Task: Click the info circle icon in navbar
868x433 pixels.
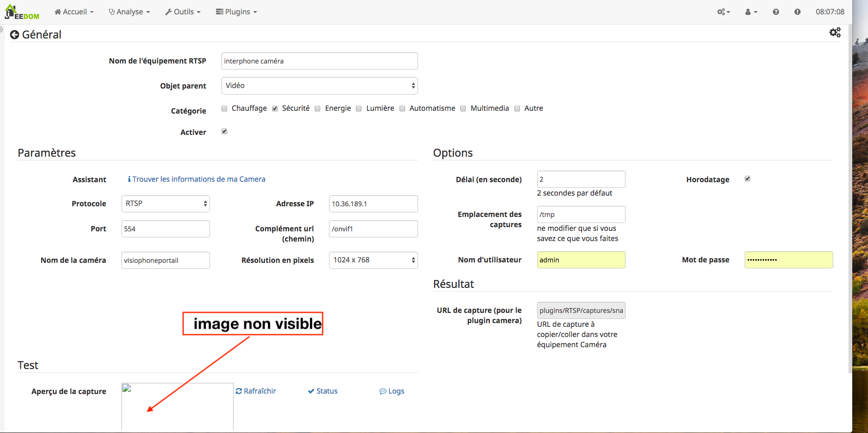Action: click(797, 12)
